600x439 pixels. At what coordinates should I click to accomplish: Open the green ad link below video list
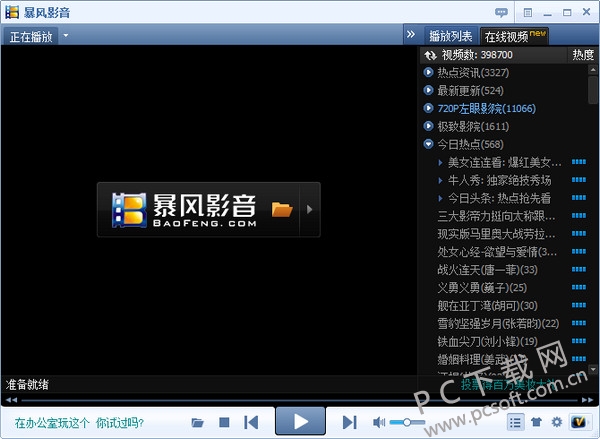[x=508, y=384]
